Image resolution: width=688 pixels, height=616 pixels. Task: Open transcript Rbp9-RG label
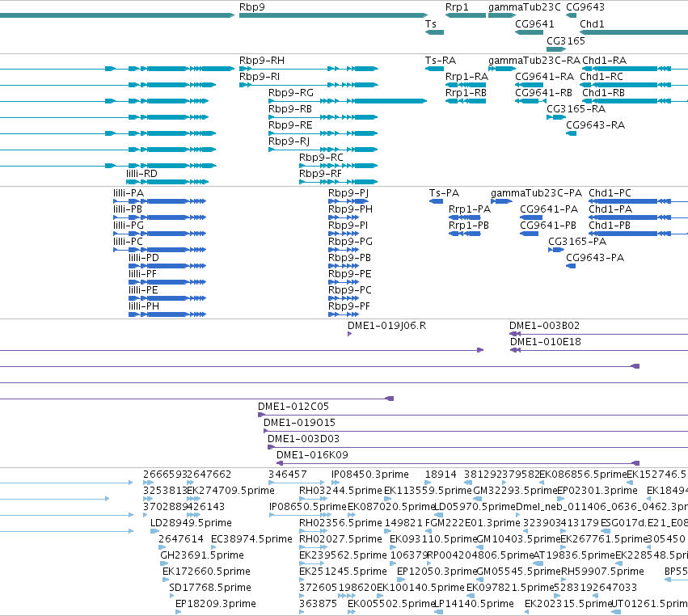291,93
